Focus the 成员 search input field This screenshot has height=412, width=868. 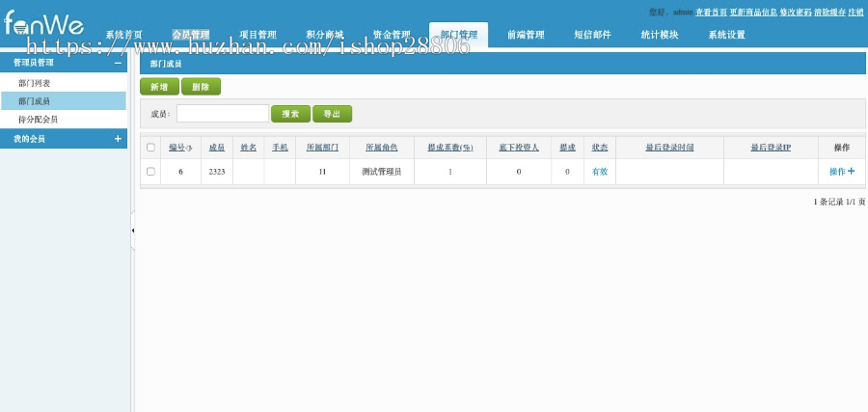click(222, 114)
